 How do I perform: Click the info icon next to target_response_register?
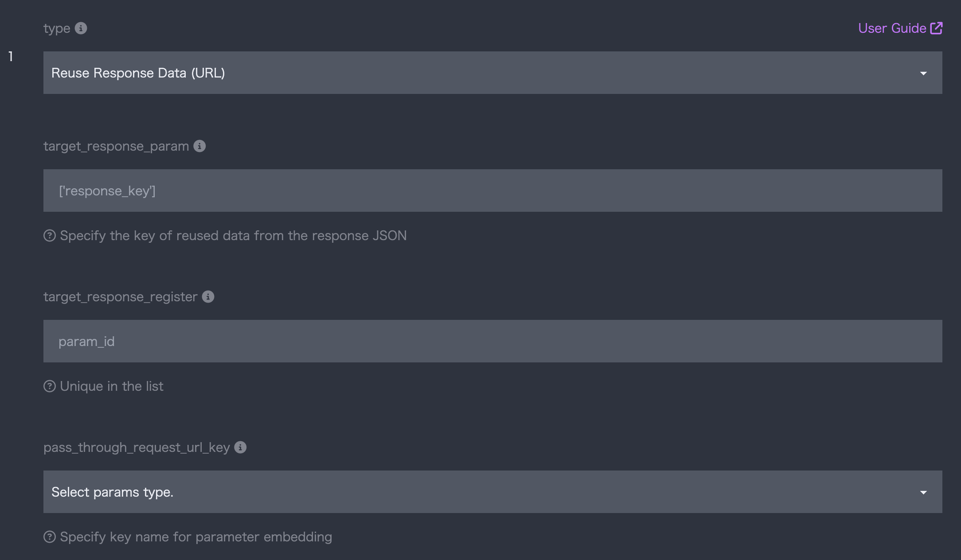pos(208,297)
